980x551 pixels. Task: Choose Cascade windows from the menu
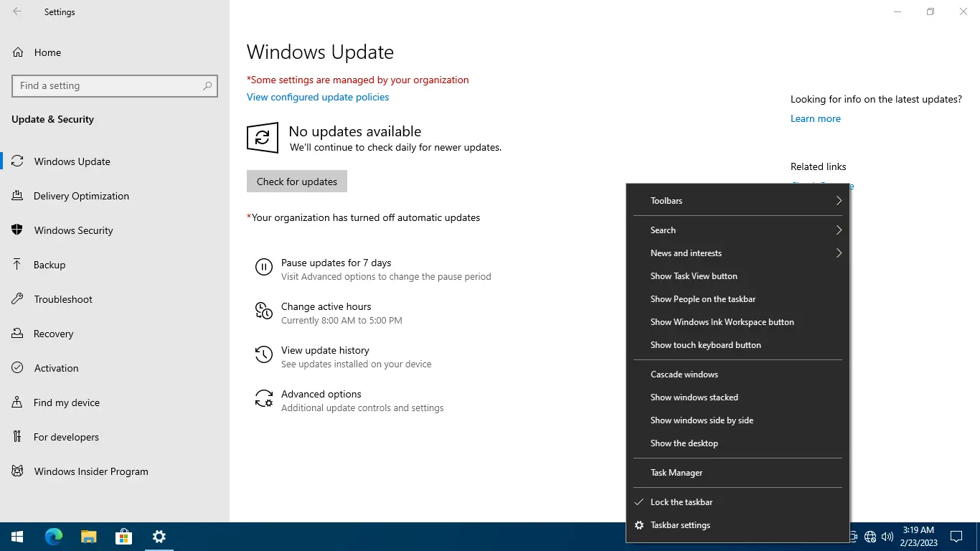738,375
